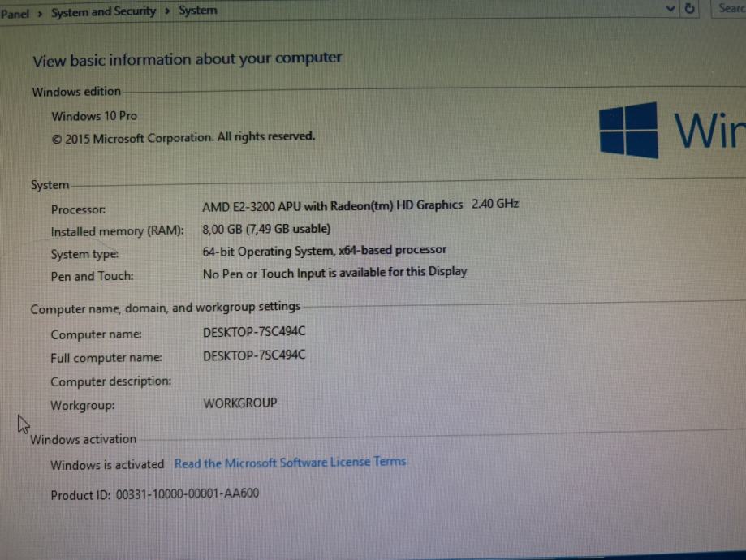Go to System and Security breadcrumb
Screen dimensions: 746x560
point(103,11)
